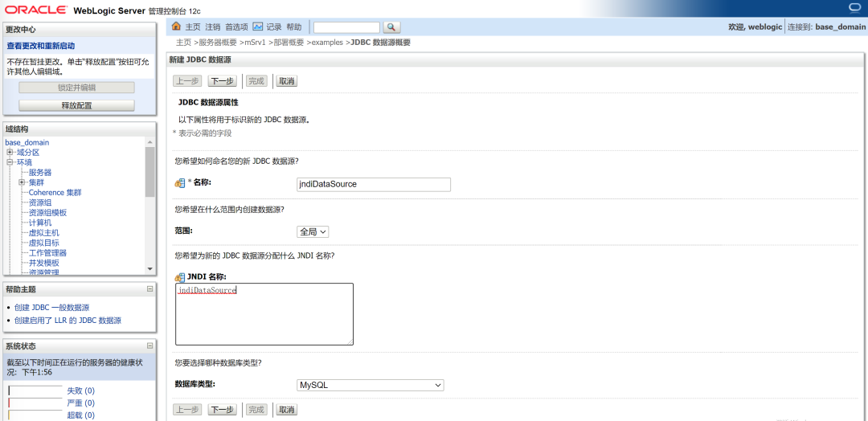The width and height of the screenshot is (868, 421).
Task: Select 资源组模板 tree item
Action: (48, 212)
